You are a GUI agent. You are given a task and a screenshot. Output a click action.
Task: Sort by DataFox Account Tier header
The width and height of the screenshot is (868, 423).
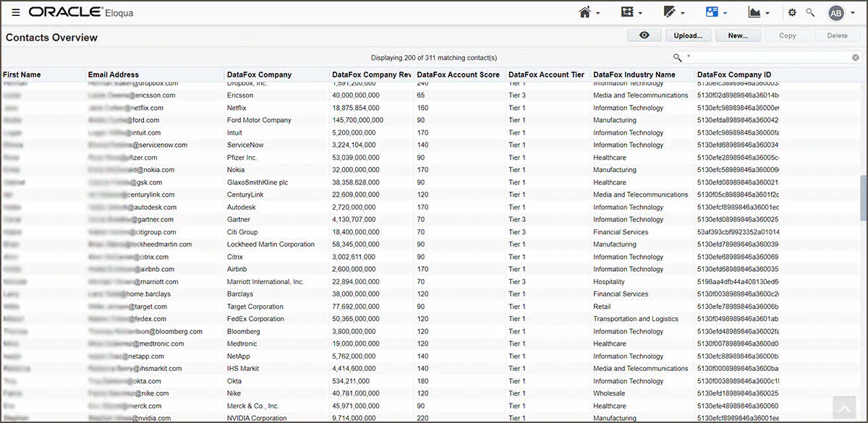tap(546, 74)
